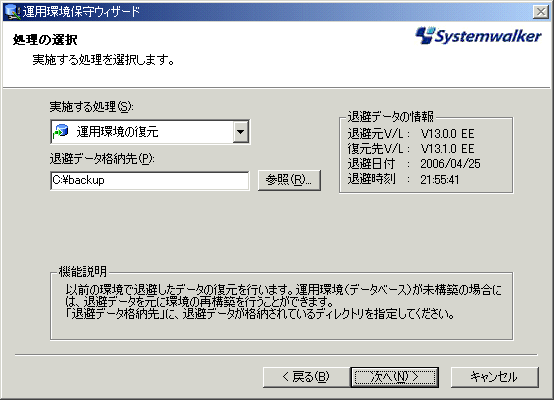554x400 pixels.
Task: Go back with the 戻る(B) button
Action: (306, 377)
